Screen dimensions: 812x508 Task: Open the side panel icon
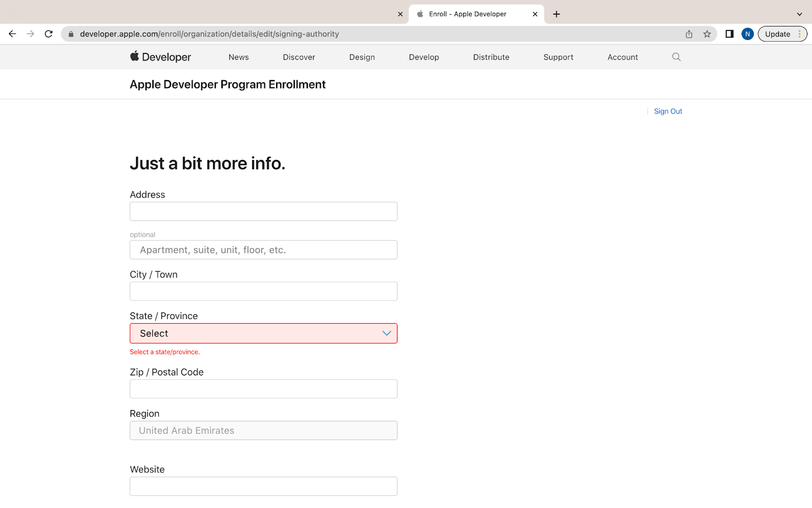[729, 34]
